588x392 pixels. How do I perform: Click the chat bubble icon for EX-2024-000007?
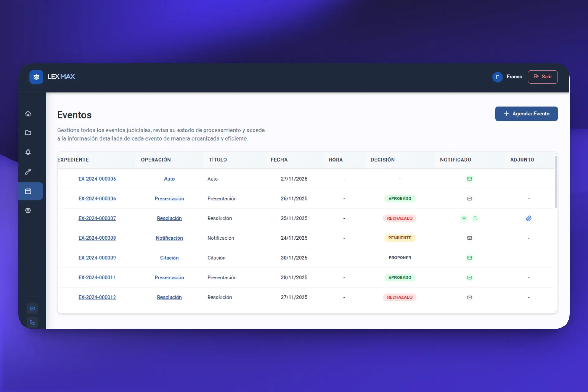click(x=475, y=218)
